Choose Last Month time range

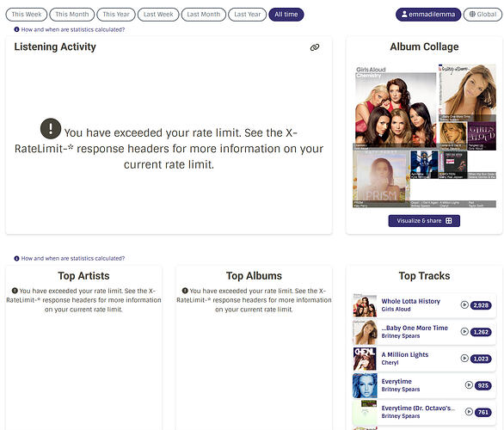[204, 15]
